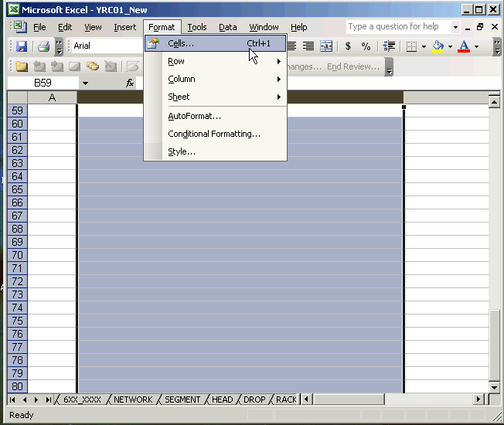Switch to the NETWORK sheet tab
The height and width of the screenshot is (425, 504).
tap(133, 399)
